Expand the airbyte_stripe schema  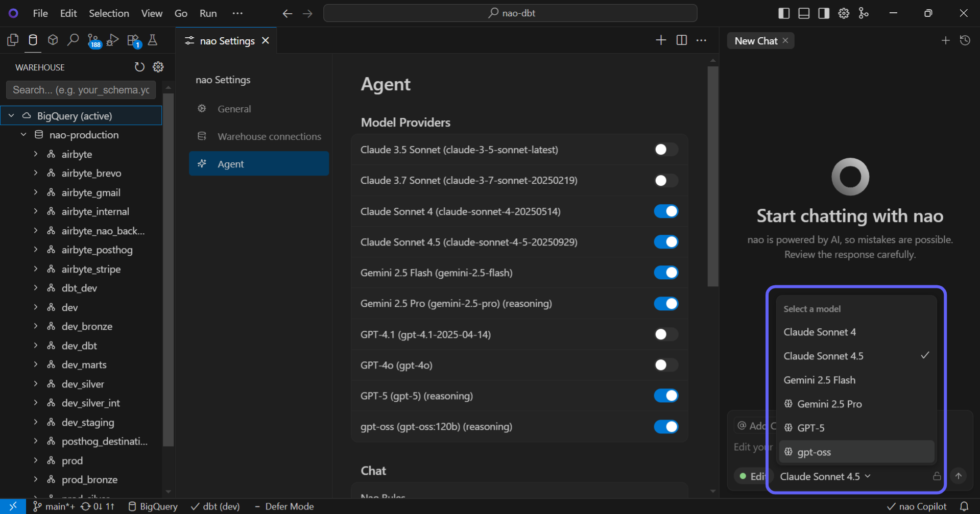36,269
